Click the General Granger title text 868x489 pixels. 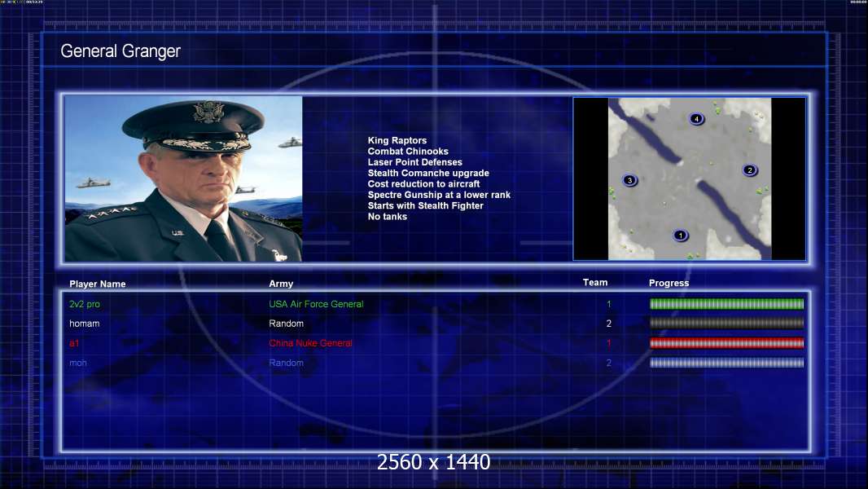121,51
